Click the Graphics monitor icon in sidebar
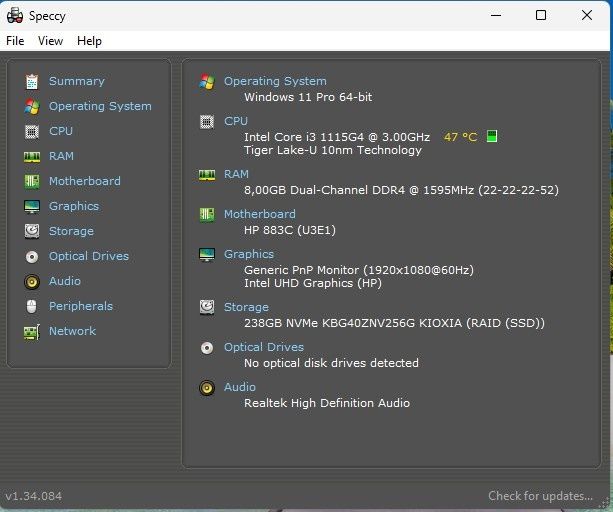Screen dimensions: 613x512 pyautogui.click(x=32, y=207)
